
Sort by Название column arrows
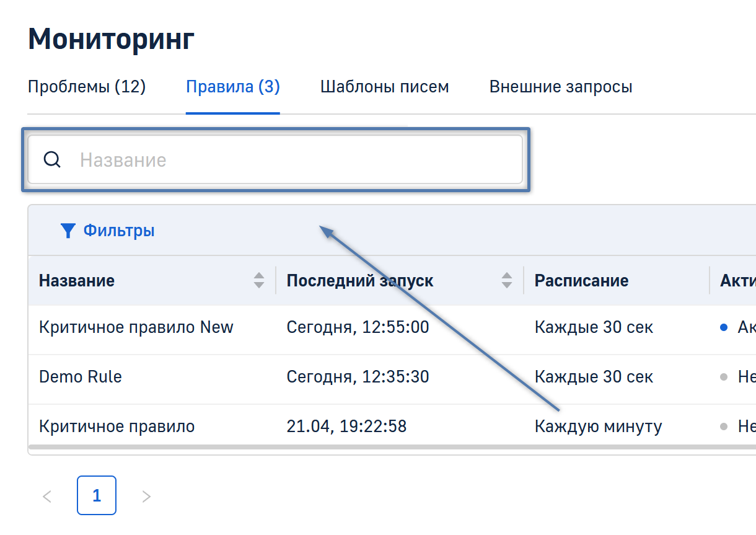coord(259,280)
